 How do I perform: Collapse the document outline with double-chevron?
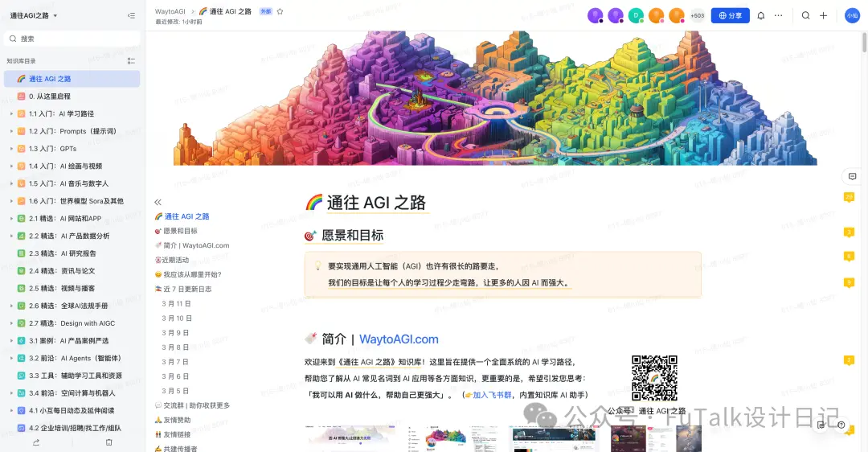158,202
